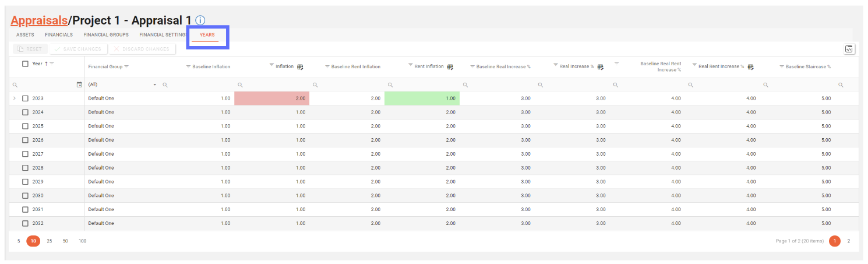The image size is (868, 264).
Task: Click the table edit icon in Inflation column
Action: [x=300, y=67]
